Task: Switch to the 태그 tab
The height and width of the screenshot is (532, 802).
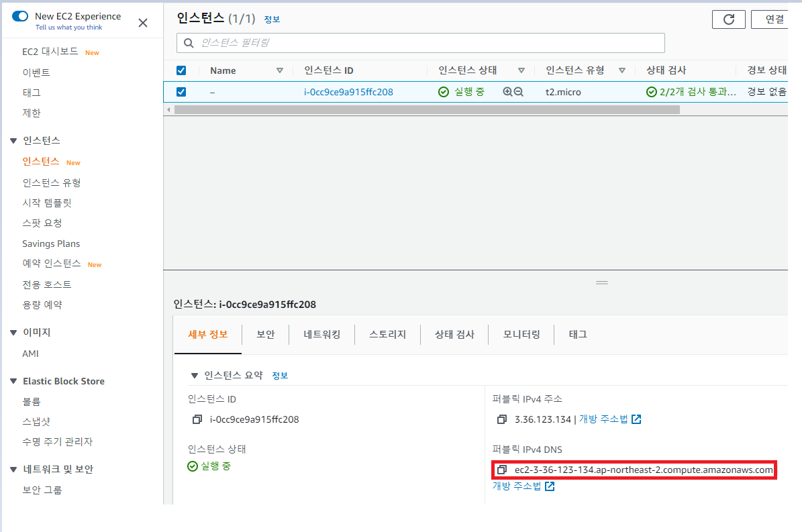Action: pyautogui.click(x=578, y=335)
